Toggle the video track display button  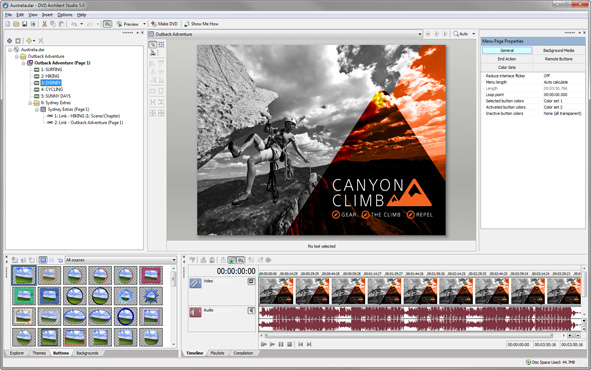(251, 281)
